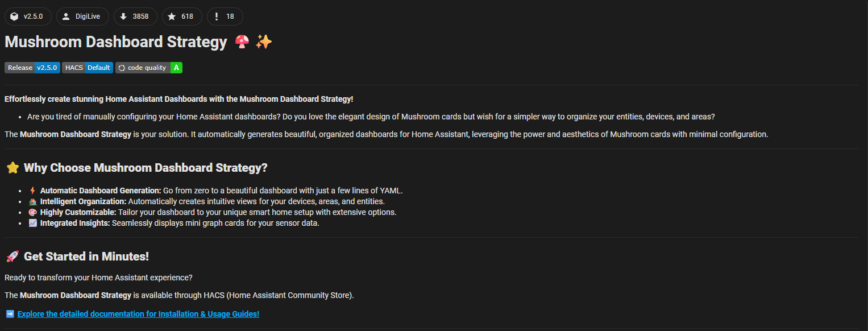
Task: Click the lightning icon beside Automatic Dashboard Generation
Action: point(32,191)
